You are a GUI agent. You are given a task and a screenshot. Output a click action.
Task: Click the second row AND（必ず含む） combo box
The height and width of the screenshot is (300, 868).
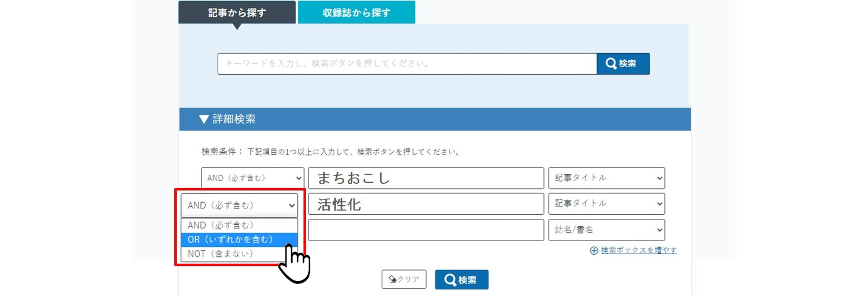coord(239,205)
